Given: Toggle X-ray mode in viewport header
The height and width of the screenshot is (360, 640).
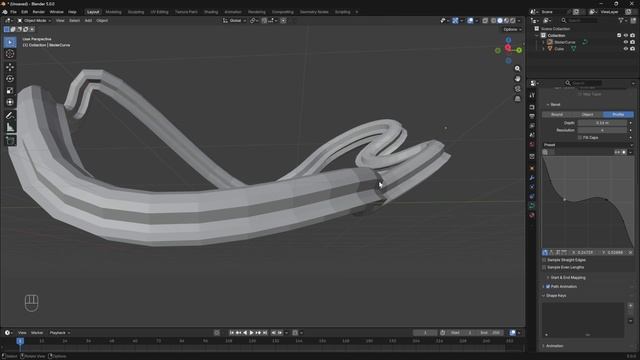Looking at the screenshot, I should click(x=485, y=20).
